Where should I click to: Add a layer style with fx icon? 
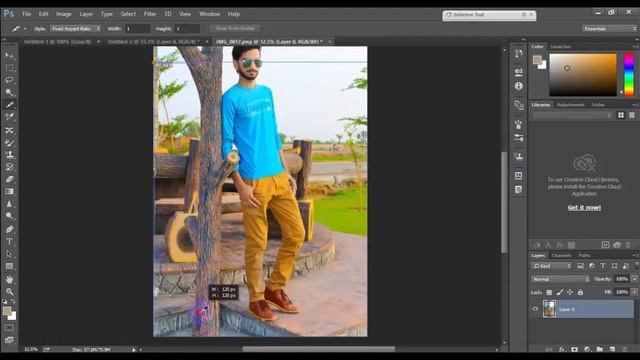562,349
